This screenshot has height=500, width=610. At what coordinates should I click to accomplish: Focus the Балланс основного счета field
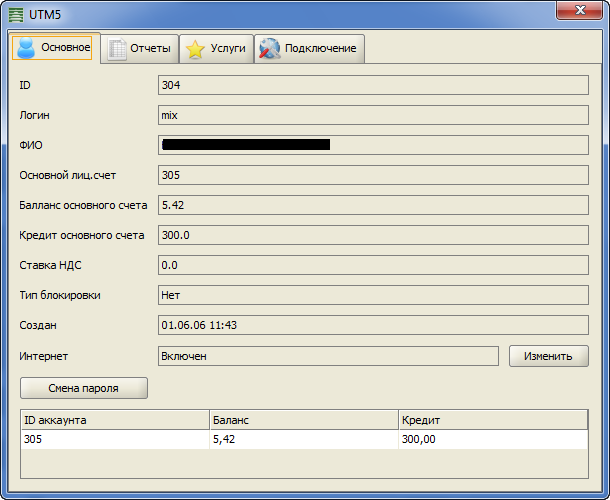(373, 205)
